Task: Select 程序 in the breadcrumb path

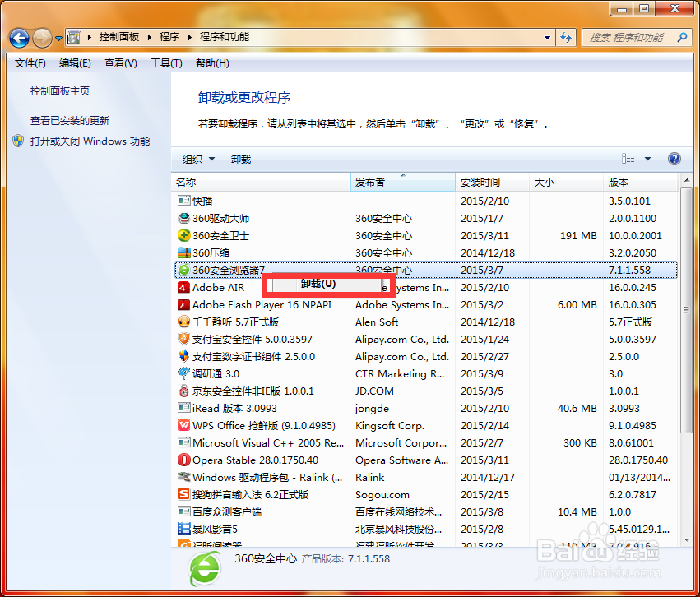Action: click(169, 37)
